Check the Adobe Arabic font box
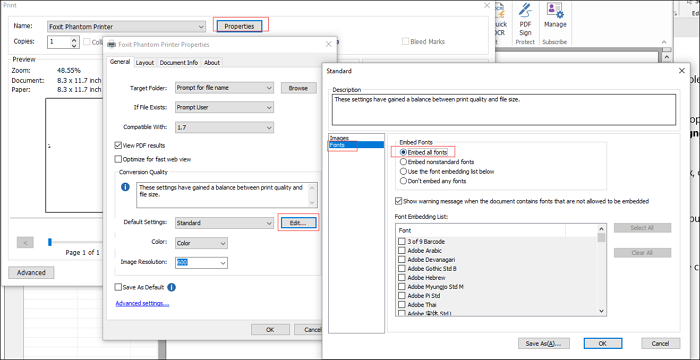Screen dimensions: 700x360 (402, 251)
